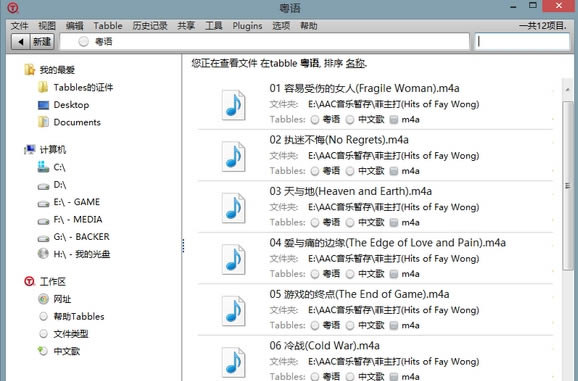Click the 中文歌 tabble icon

click(x=43, y=351)
